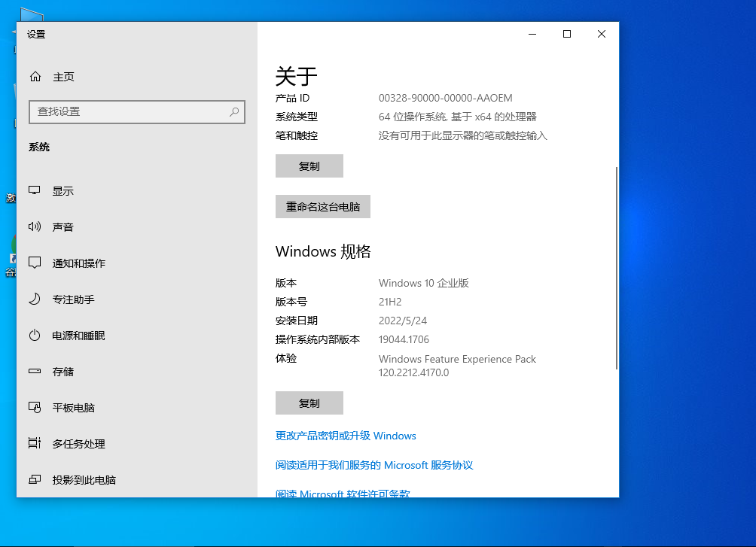Click the magnifier icon in search box

click(x=234, y=111)
